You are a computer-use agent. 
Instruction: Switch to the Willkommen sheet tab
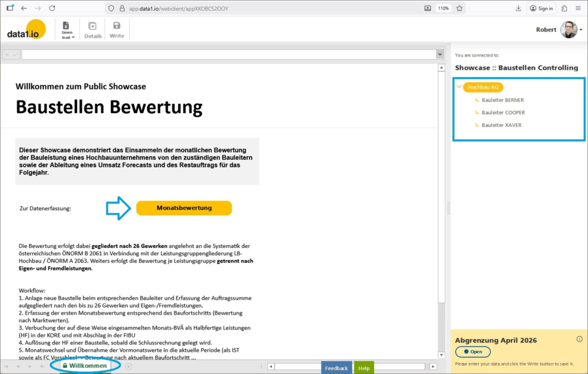[84, 365]
